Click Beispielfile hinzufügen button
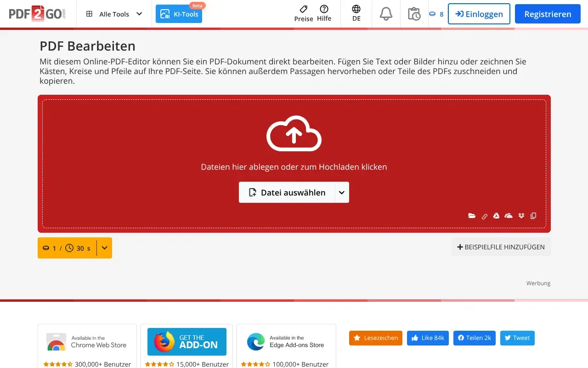This screenshot has width=588, height=368. pyautogui.click(x=501, y=247)
